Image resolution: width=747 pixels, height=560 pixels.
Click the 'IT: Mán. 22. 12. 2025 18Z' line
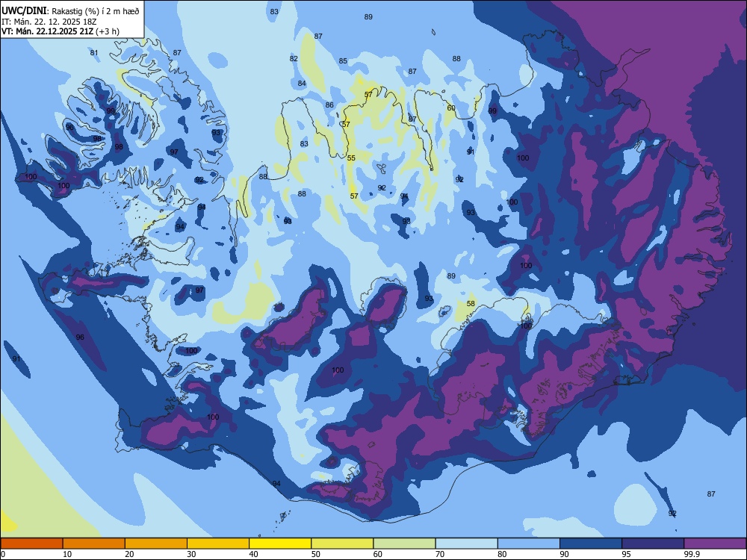click(x=49, y=22)
